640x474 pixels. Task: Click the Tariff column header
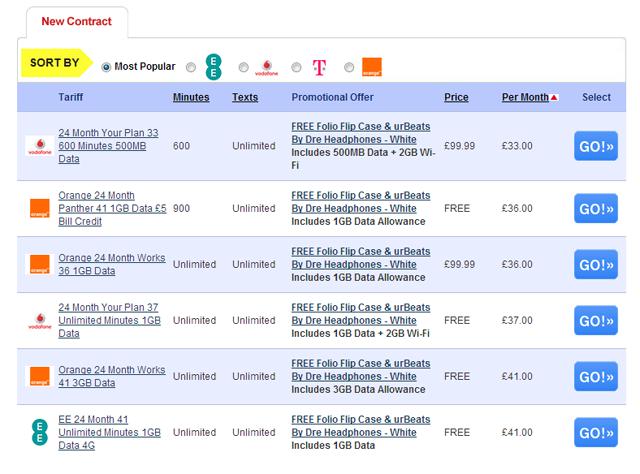coord(71,97)
